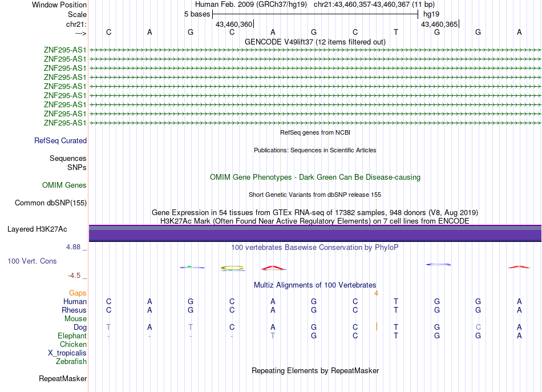542x392 pixels.
Task: Click the X_tropicalis alignment row label
Action: [x=67, y=353]
